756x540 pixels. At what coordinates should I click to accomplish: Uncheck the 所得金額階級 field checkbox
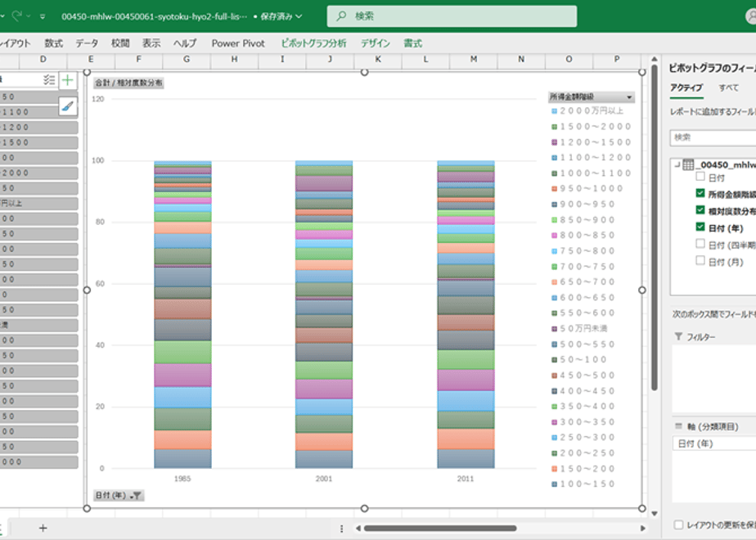[x=700, y=193]
